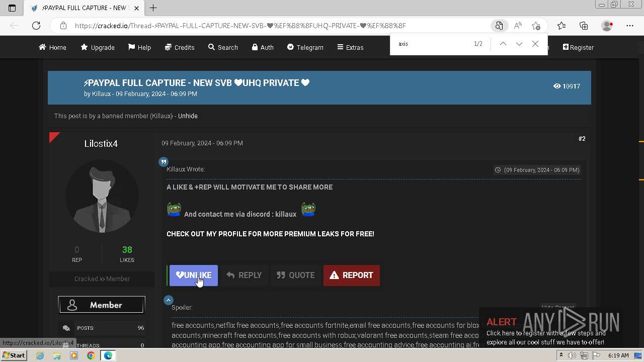
Task: Click the REPORT button
Action: click(351, 276)
